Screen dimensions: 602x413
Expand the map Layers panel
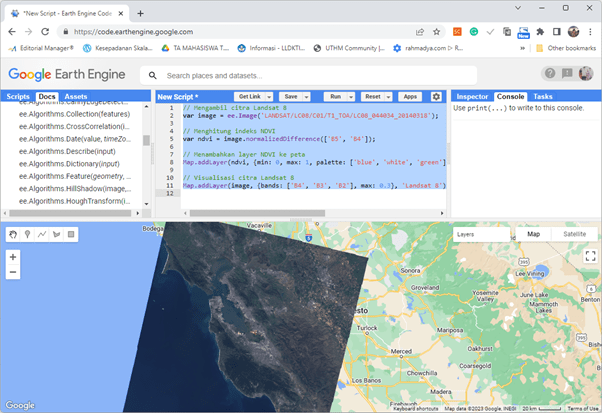478,234
